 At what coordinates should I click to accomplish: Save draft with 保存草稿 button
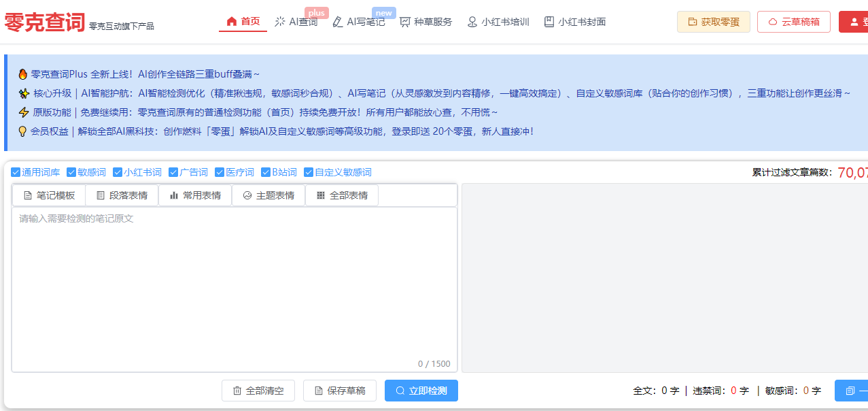pyautogui.click(x=339, y=391)
